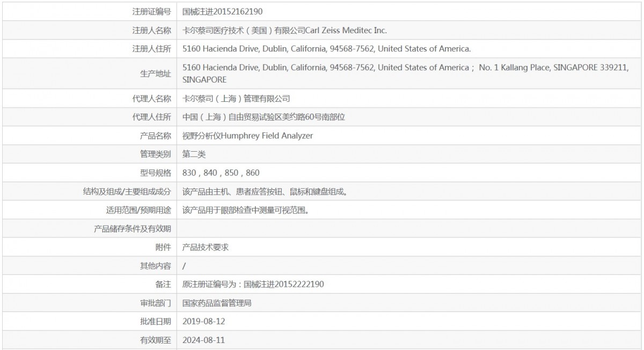Image resolution: width=644 pixels, height=350 pixels.
Task: Select approval department 国家药品监督管理局
Action: click(x=217, y=303)
